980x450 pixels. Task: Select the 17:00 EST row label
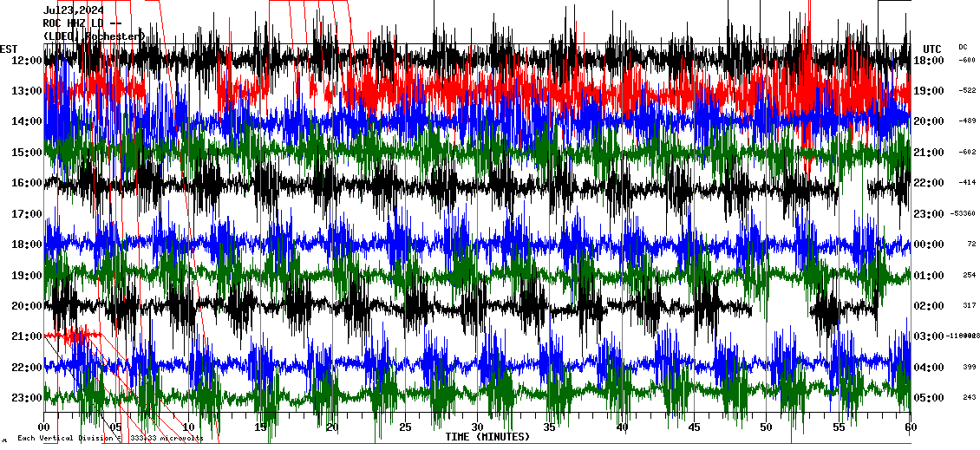click(x=26, y=214)
